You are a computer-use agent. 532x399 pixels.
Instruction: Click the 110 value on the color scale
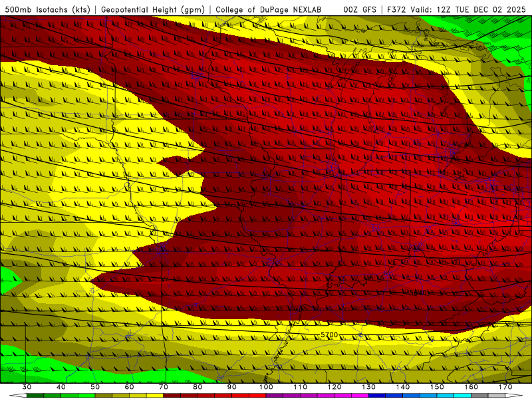(x=301, y=387)
